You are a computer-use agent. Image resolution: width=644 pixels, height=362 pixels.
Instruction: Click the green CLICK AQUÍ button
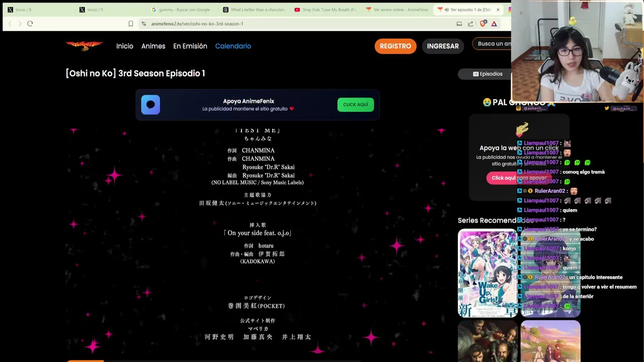[355, 105]
